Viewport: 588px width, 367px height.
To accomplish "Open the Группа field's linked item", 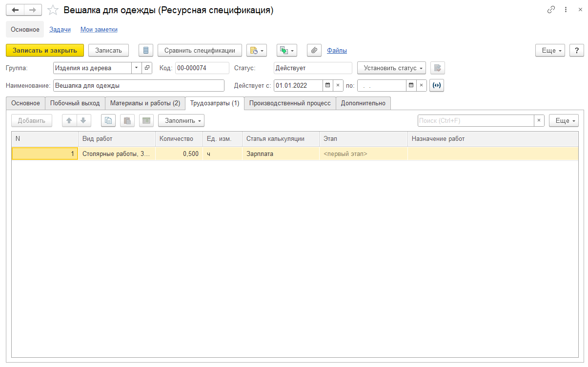I will tap(147, 68).
